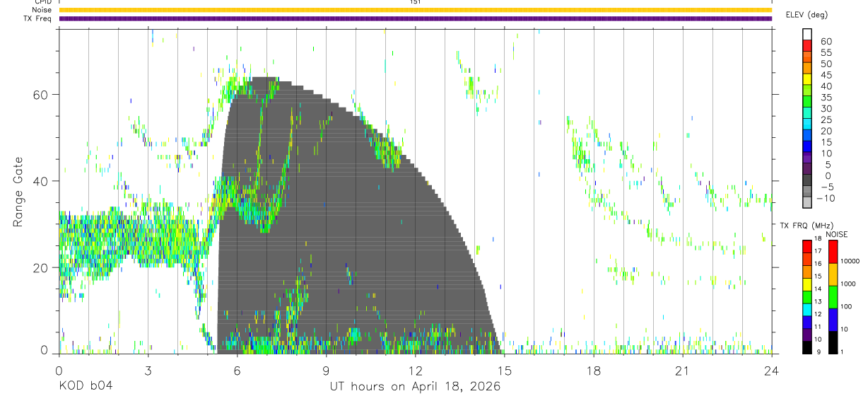The width and height of the screenshot is (868, 401).
Task: Click the Range Gate axis tick label "40"
Action: pos(41,181)
